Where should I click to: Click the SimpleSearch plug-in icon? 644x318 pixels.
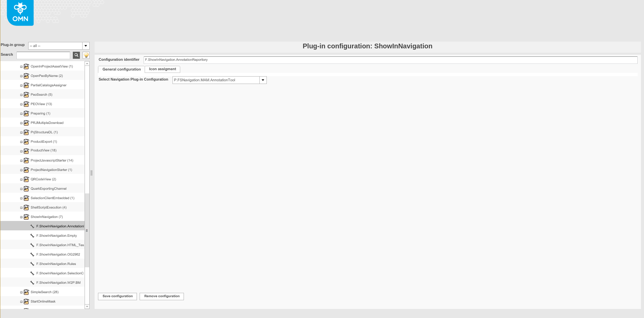[26, 292]
